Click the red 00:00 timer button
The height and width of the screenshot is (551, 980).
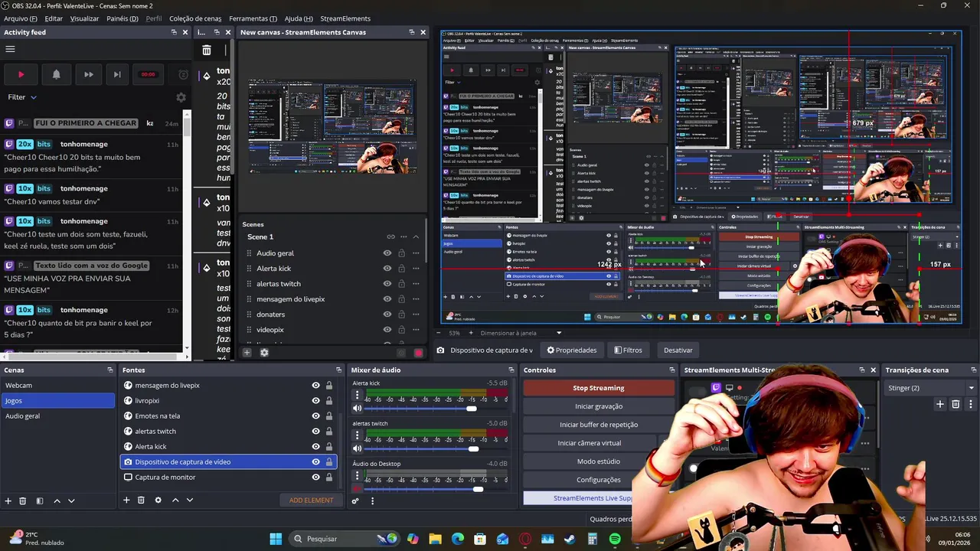coord(148,74)
